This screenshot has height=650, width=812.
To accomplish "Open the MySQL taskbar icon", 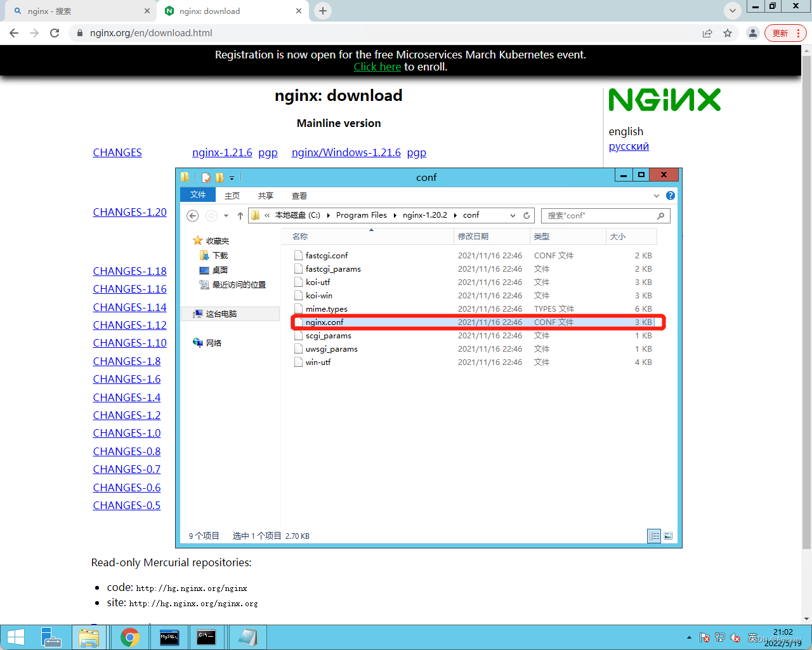I will pos(169,637).
